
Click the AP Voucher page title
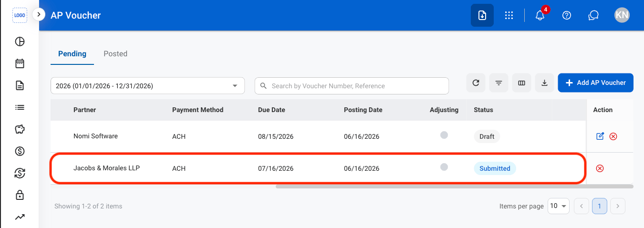coord(76,15)
